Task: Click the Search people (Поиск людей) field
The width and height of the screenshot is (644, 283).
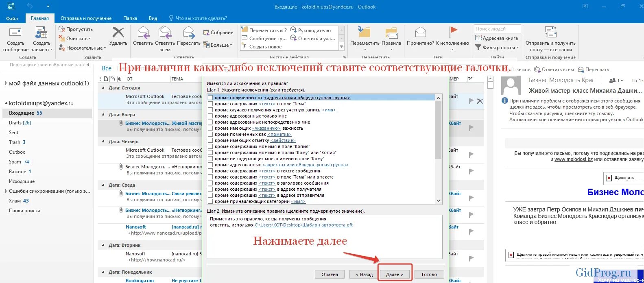Action: (x=498, y=29)
